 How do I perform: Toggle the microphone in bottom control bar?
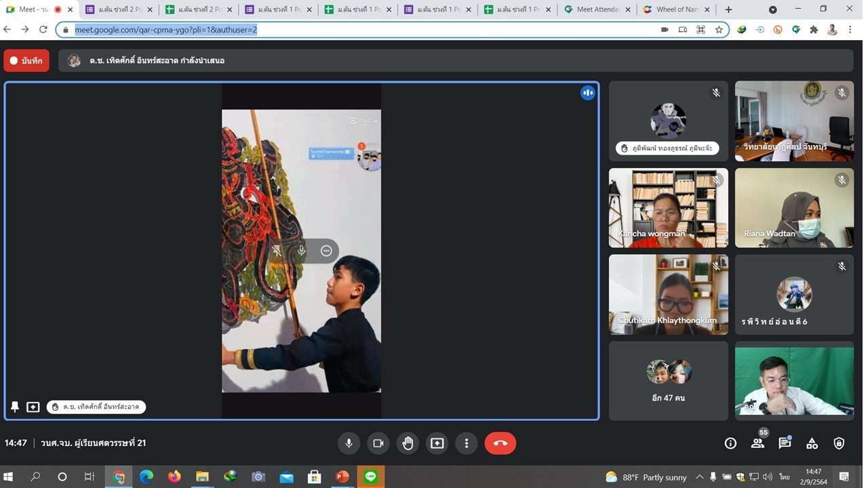click(349, 443)
